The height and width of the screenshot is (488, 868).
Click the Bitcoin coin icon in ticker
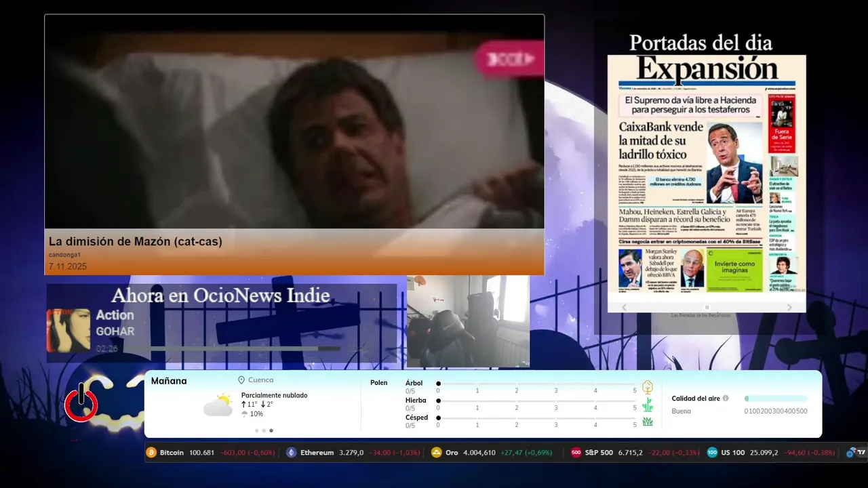point(151,452)
